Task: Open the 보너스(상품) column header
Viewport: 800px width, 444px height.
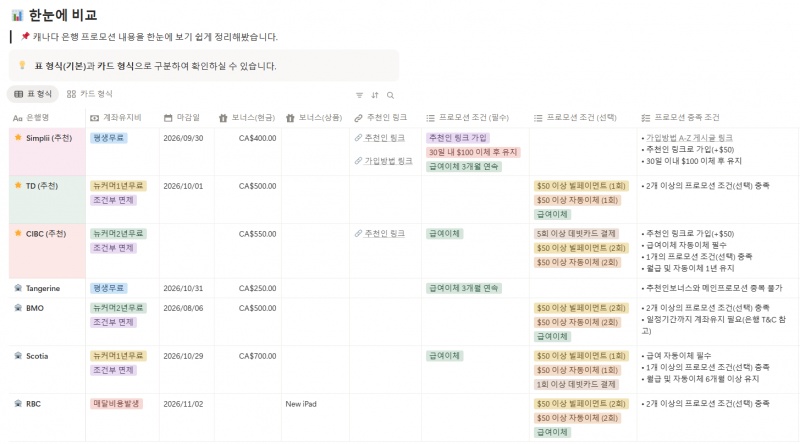Action: coord(315,118)
